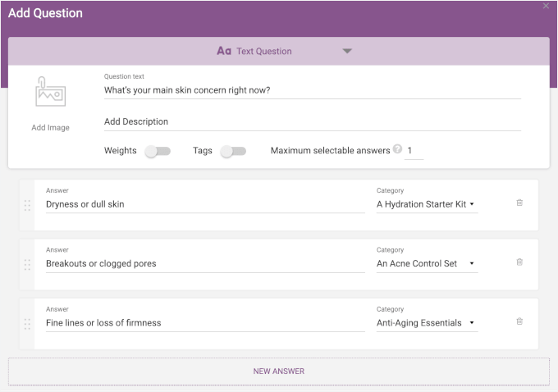Click the Maximum selectable answers number field
The image size is (558, 392).
coord(414,151)
